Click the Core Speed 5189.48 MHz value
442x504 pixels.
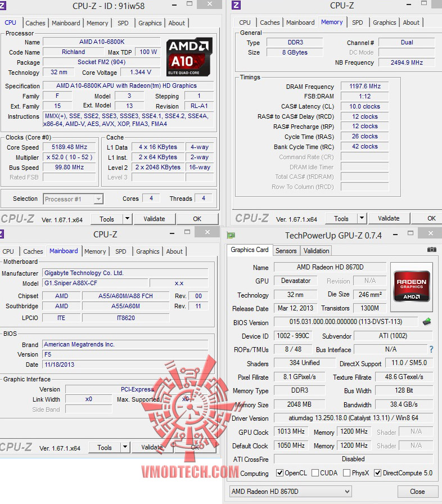(69, 147)
